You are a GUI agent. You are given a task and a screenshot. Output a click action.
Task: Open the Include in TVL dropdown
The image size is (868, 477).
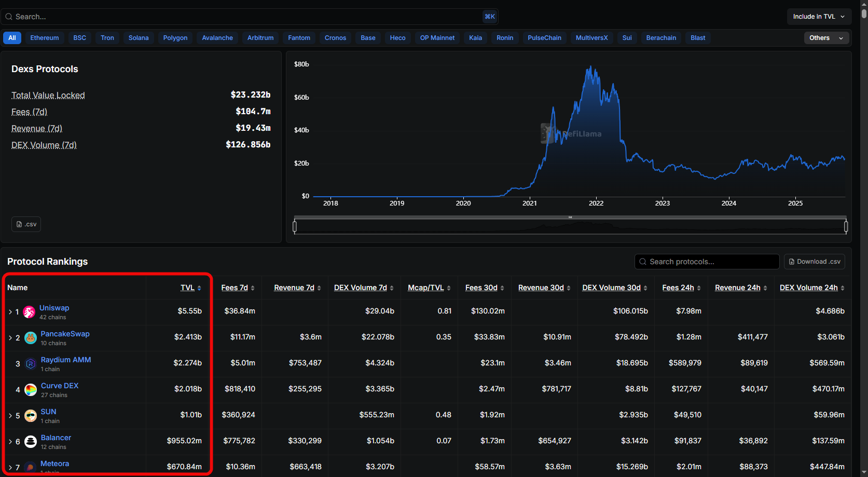pos(819,17)
